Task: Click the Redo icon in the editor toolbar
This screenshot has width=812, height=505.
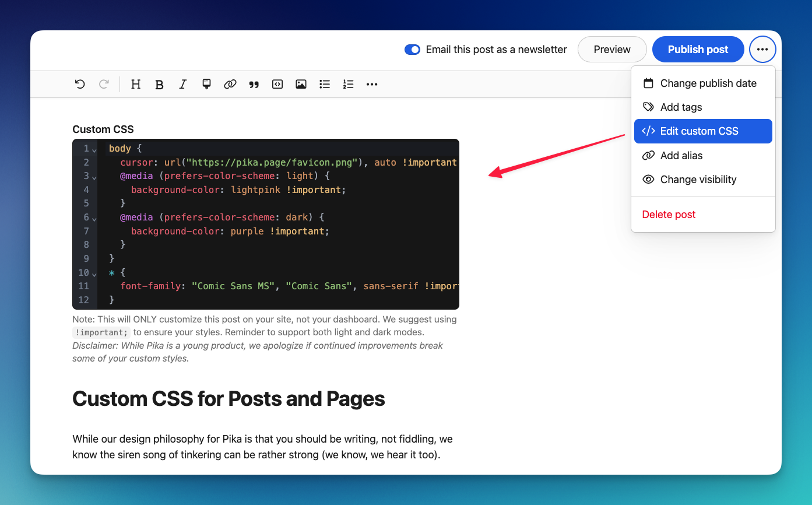Action: [104, 84]
